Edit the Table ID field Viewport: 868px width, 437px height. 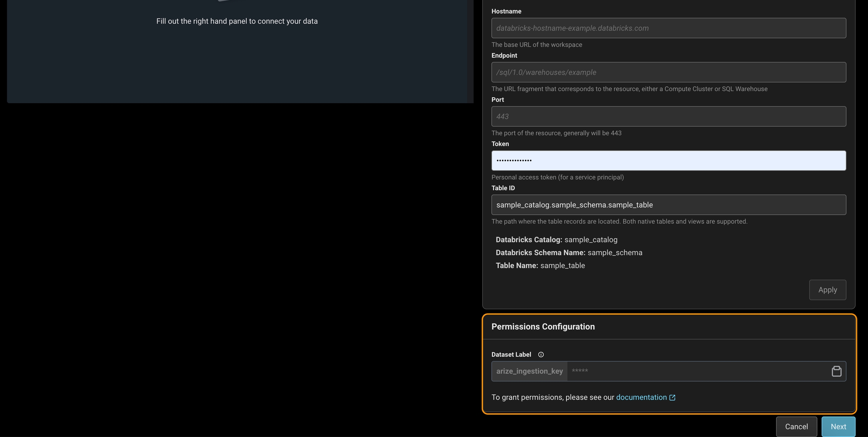pyautogui.click(x=668, y=205)
